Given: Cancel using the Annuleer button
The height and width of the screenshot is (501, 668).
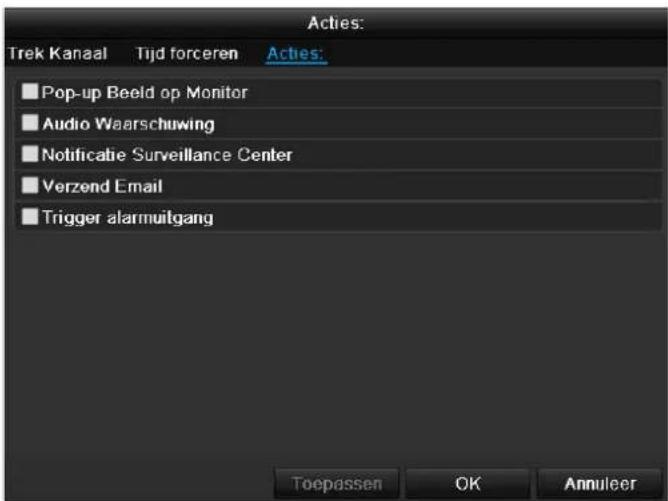Looking at the screenshot, I should click(600, 484).
